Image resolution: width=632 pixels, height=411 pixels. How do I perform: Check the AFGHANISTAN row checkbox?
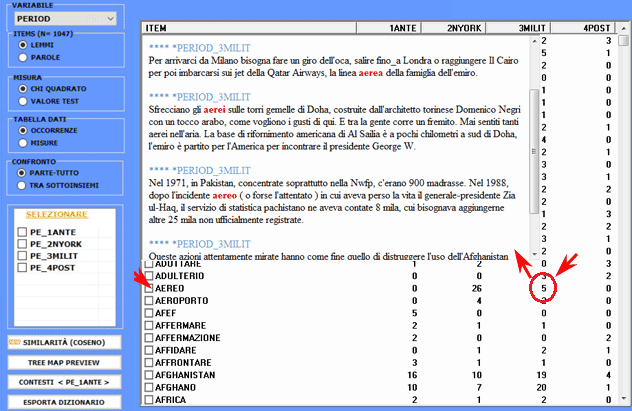pos(149,375)
